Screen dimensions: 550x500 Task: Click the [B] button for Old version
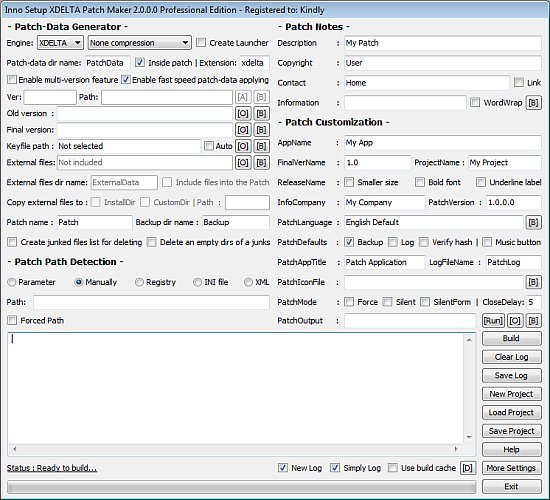[x=261, y=113]
